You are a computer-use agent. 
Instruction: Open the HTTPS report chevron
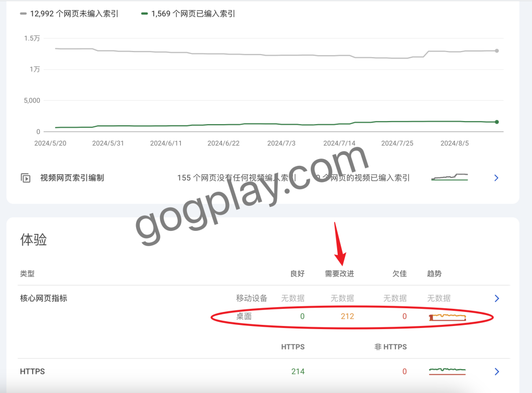point(497,372)
